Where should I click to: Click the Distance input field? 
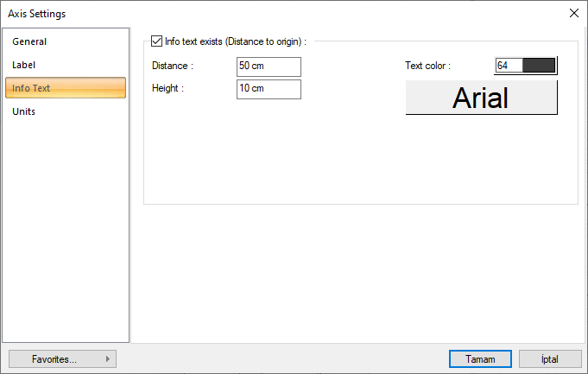pos(269,67)
